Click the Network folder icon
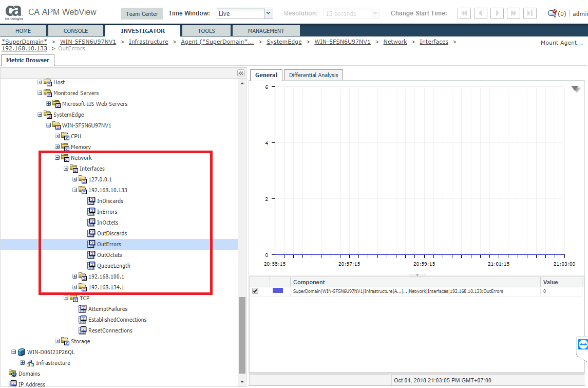The height and width of the screenshot is (388, 588). click(x=65, y=158)
